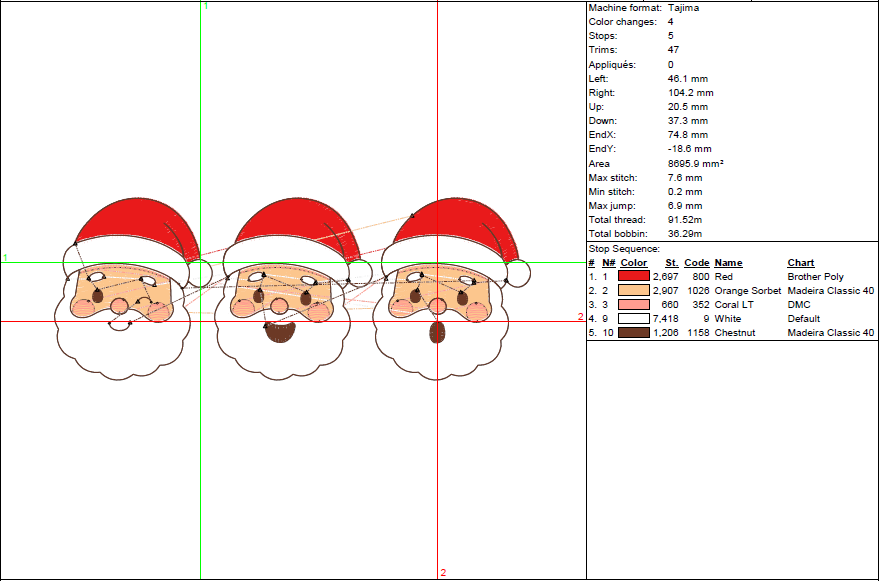This screenshot has width=880, height=581.
Task: Click the Chestnut color swatch
Action: 633,333
